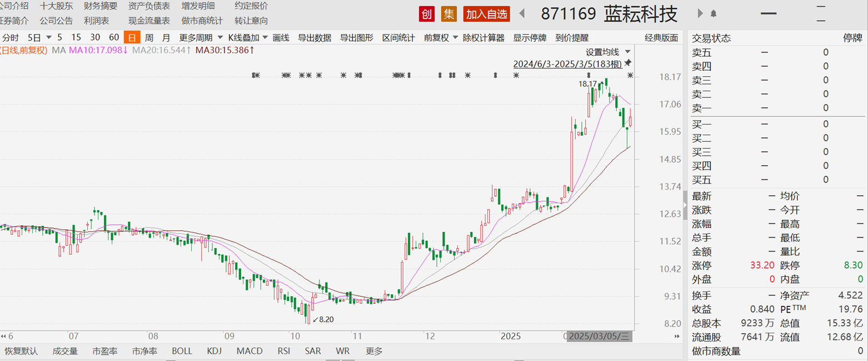
Task: Click scroll-right double arrow below chart
Action: pos(677,336)
